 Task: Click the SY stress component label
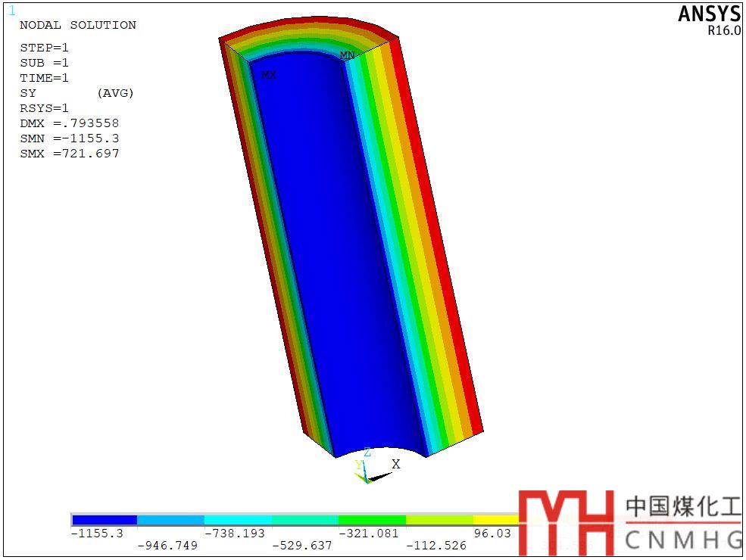(28, 93)
